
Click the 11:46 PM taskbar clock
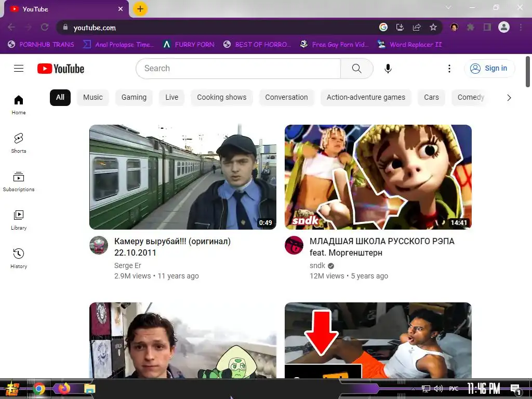(x=484, y=389)
